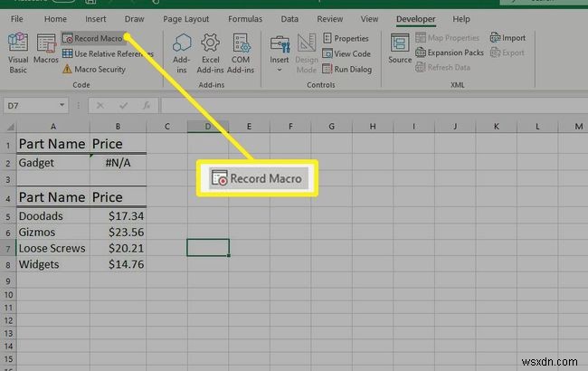This screenshot has height=371, width=588.
Task: Select the $23.56 price cell
Action: click(119, 233)
